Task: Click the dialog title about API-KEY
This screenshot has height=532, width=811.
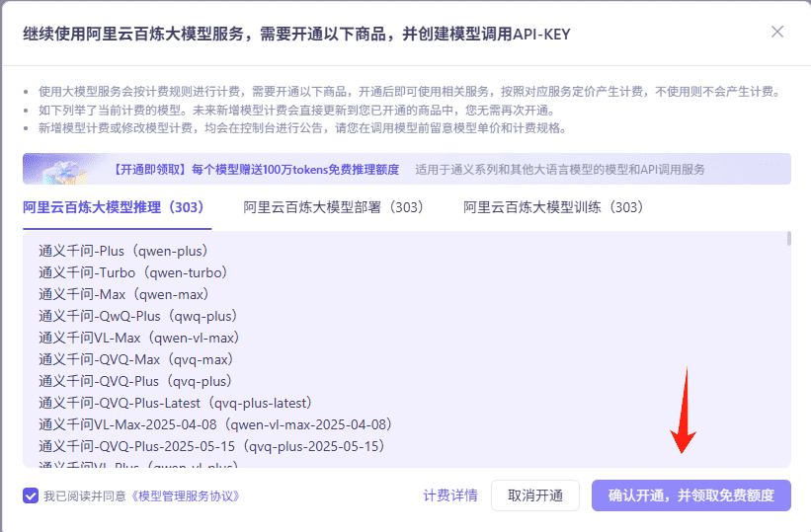Action: tap(296, 35)
